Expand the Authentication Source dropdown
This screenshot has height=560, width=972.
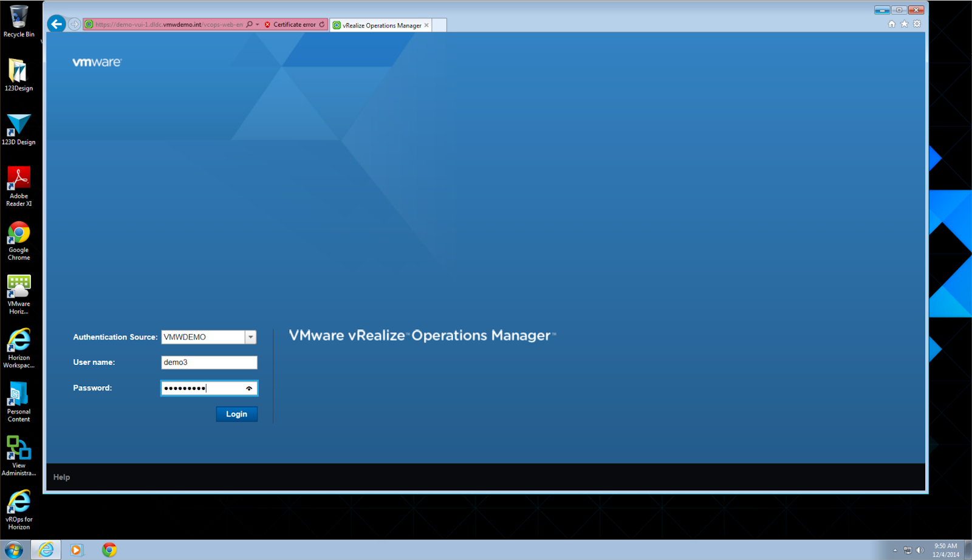tap(250, 337)
